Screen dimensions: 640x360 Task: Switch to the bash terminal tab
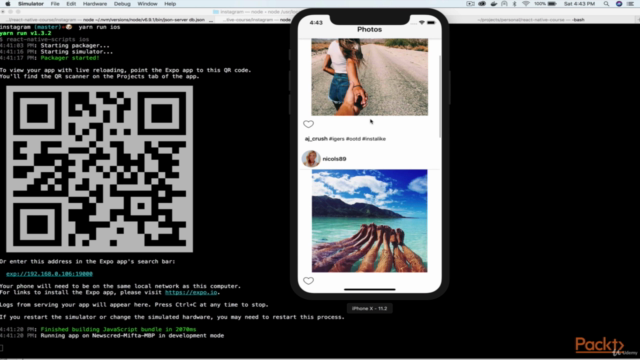[x=531, y=20]
